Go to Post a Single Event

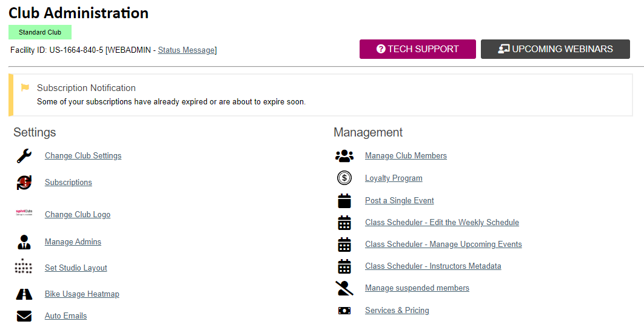(x=399, y=201)
